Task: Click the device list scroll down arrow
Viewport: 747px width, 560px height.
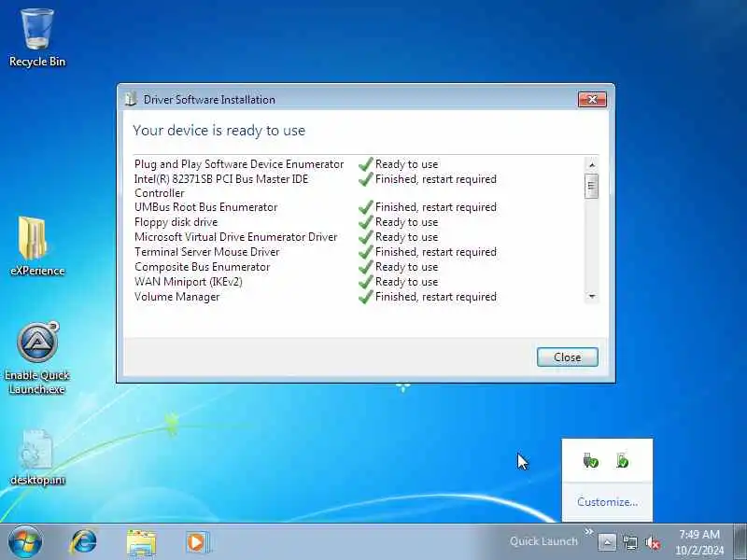Action: 592,297
